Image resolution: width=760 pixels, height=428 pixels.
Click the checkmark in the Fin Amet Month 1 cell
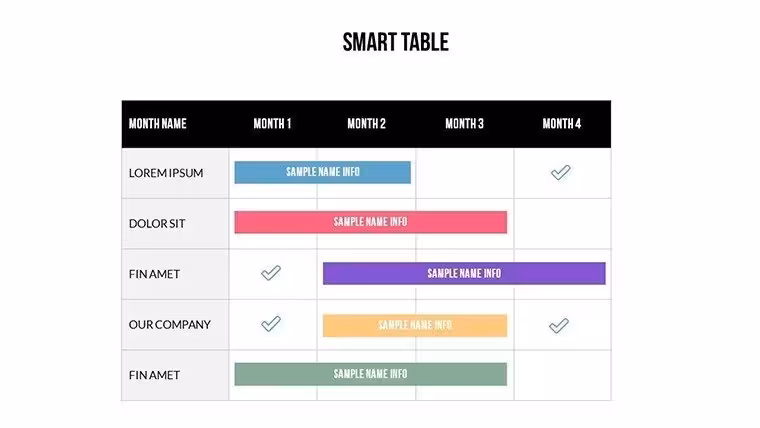coord(271,273)
